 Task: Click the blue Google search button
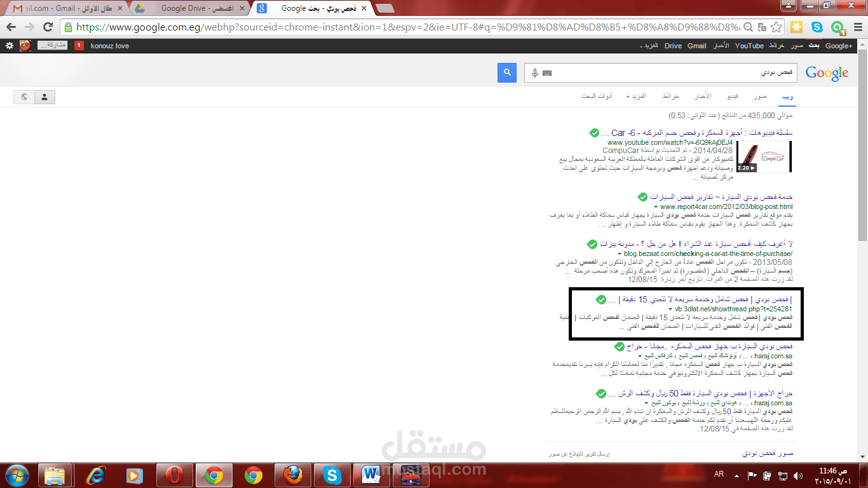(x=507, y=73)
